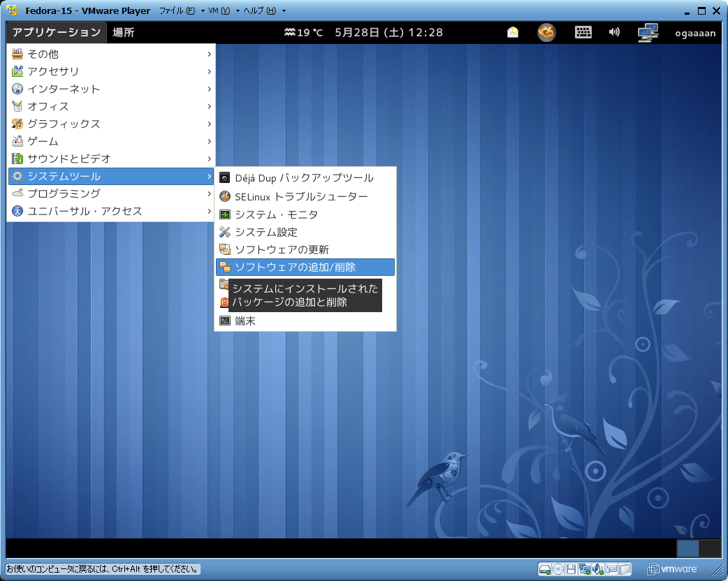Click the mail envelope notification icon
Image resolution: width=728 pixels, height=581 pixels.
(x=513, y=33)
